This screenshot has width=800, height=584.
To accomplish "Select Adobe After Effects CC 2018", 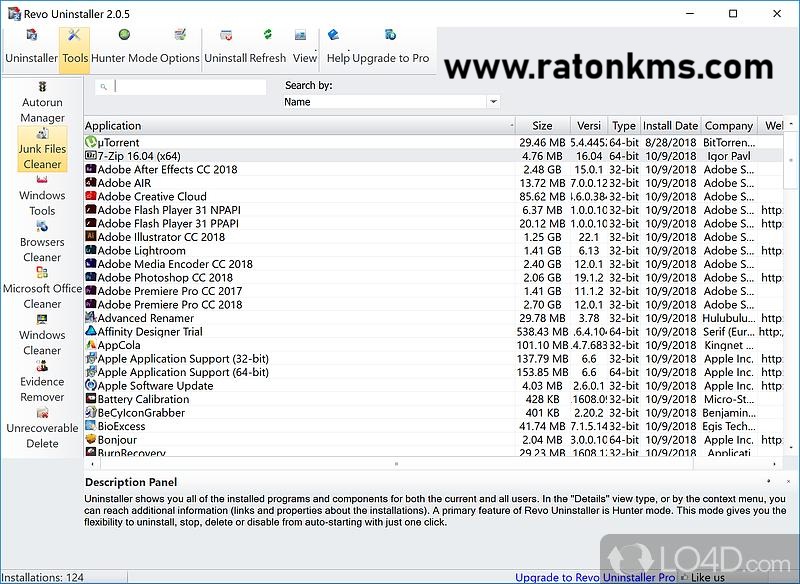I will point(433,169).
